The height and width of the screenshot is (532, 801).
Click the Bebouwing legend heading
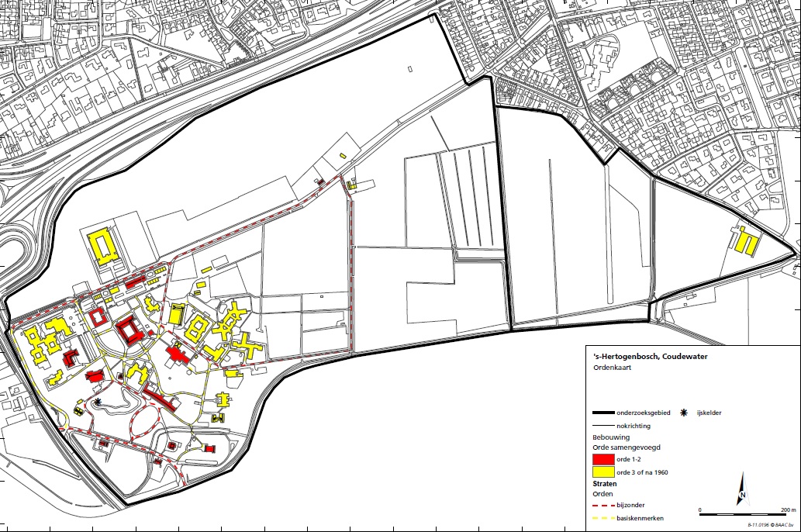[x=611, y=437]
